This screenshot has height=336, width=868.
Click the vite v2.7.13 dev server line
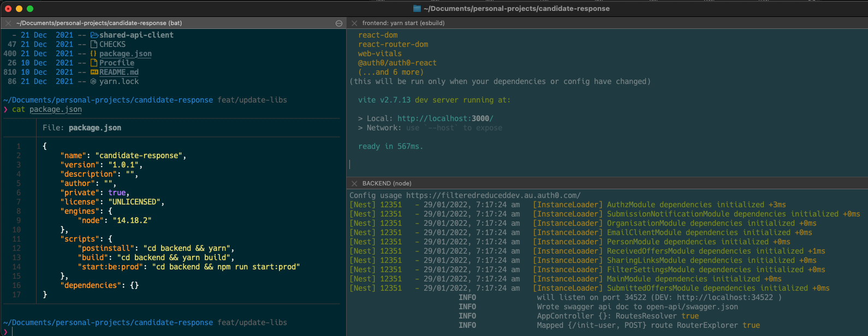click(435, 100)
